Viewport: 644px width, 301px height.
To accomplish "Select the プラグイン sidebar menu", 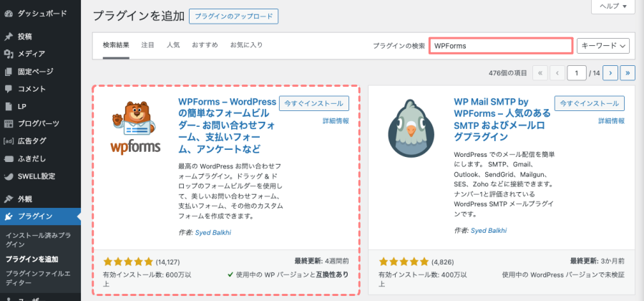I will [x=40, y=216].
